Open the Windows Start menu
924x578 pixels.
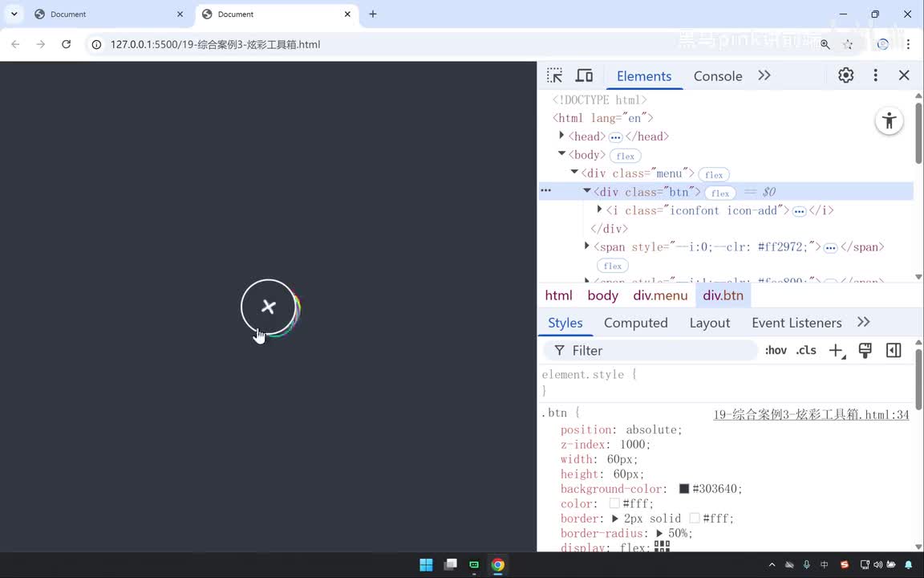(x=426, y=564)
